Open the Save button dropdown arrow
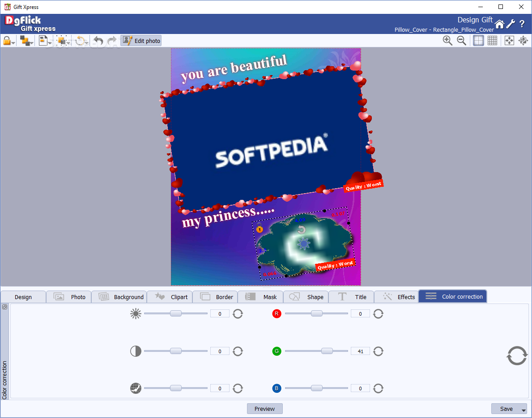 (524, 410)
